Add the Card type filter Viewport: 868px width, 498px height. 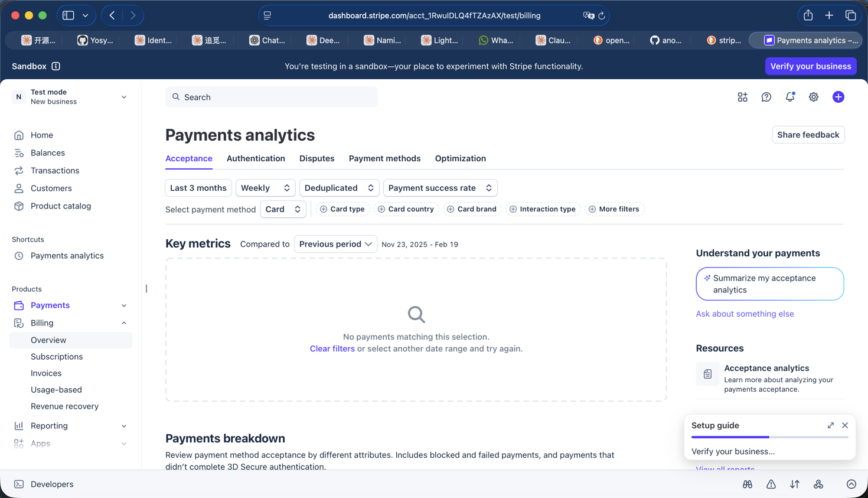click(x=342, y=209)
